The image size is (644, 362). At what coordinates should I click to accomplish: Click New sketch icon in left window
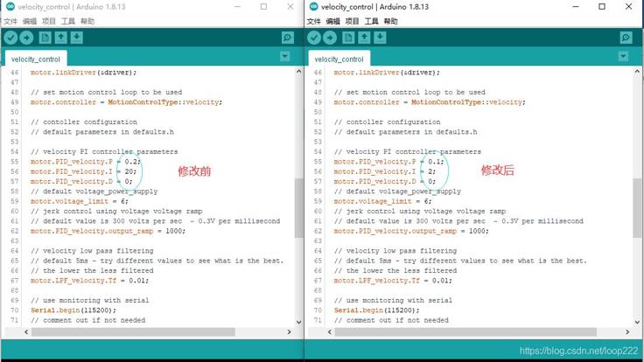[45, 38]
